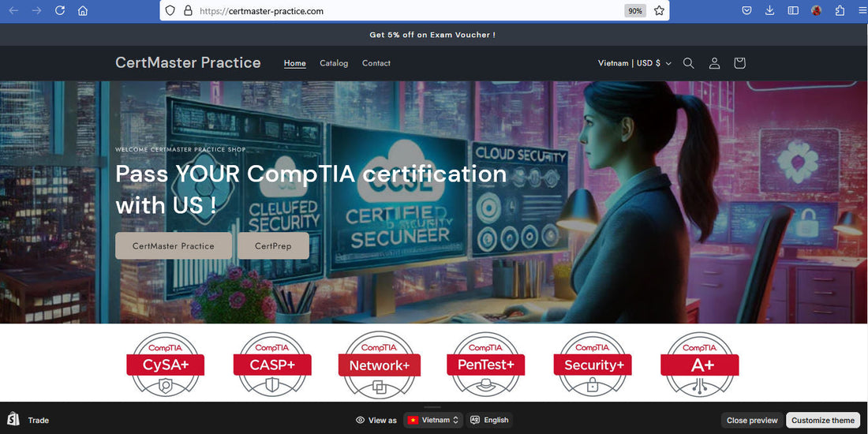The height and width of the screenshot is (434, 868).
Task: Open the Catalog menu item
Action: coord(334,63)
